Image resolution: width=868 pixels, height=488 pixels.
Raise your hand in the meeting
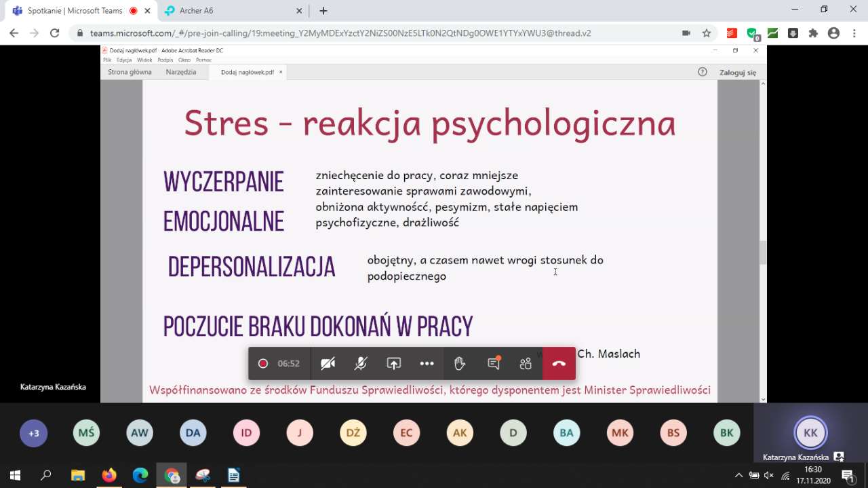click(x=460, y=364)
